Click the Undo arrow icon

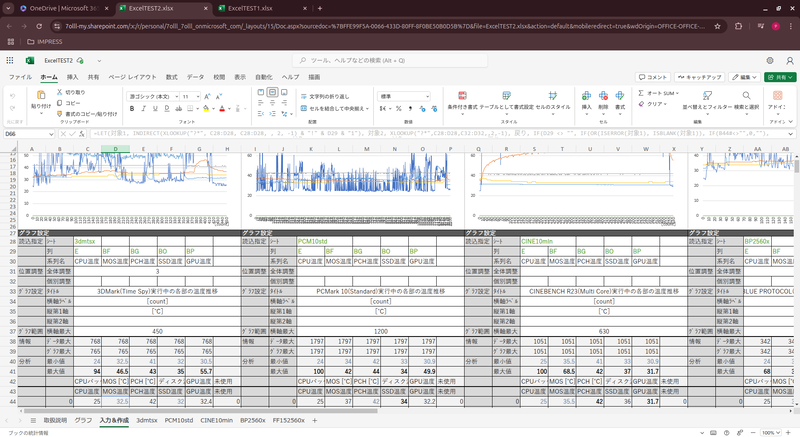point(12,96)
